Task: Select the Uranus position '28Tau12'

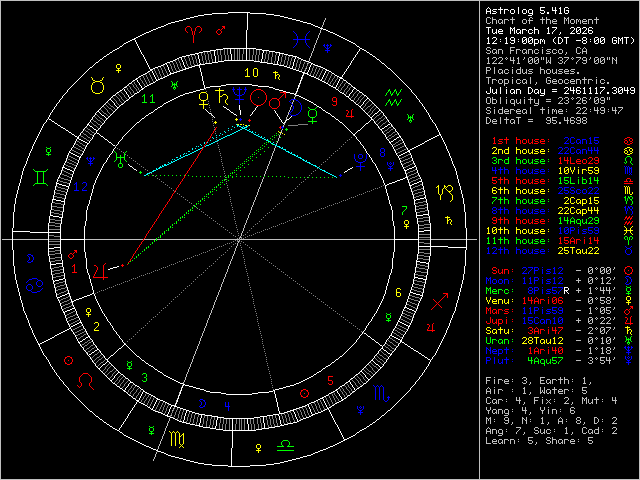Action: pos(542,341)
